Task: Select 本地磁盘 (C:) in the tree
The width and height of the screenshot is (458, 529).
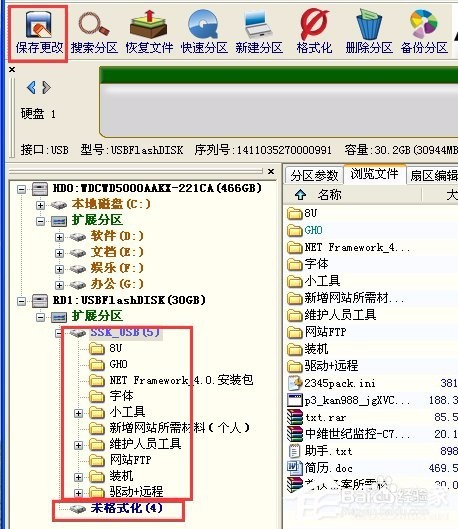Action: [111, 204]
